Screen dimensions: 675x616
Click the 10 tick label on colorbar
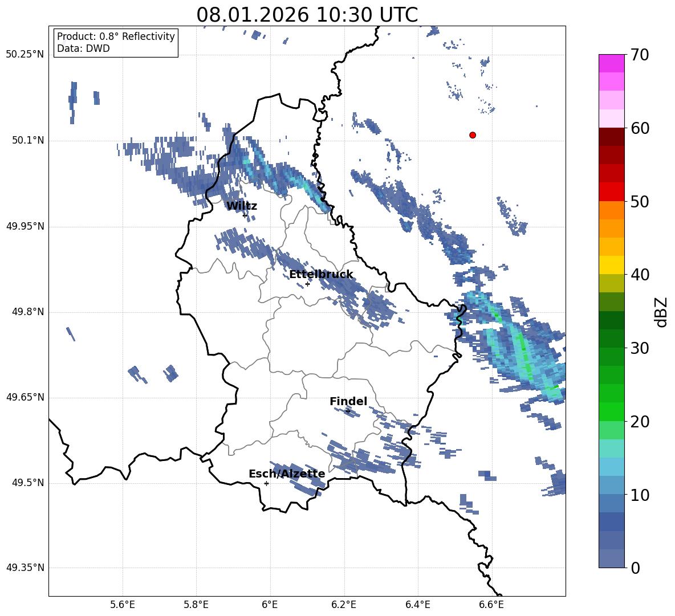point(639,495)
